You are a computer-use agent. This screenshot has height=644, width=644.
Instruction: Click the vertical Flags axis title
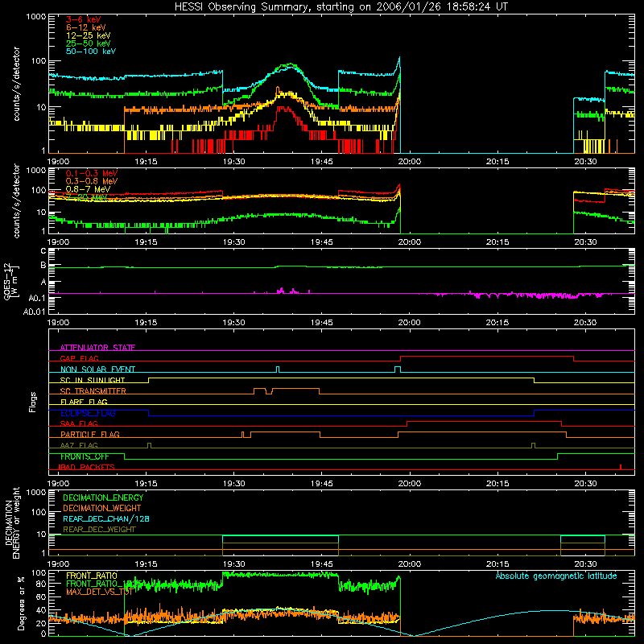[x=33, y=402]
